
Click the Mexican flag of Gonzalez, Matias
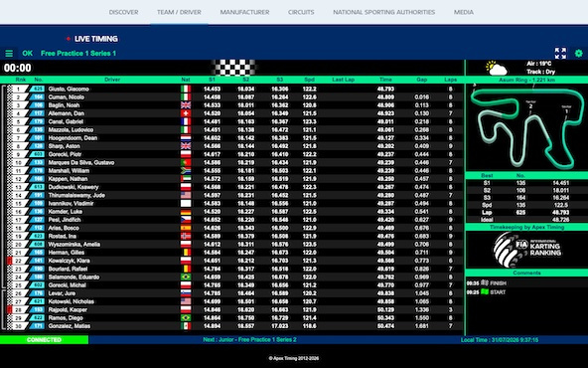(x=186, y=326)
